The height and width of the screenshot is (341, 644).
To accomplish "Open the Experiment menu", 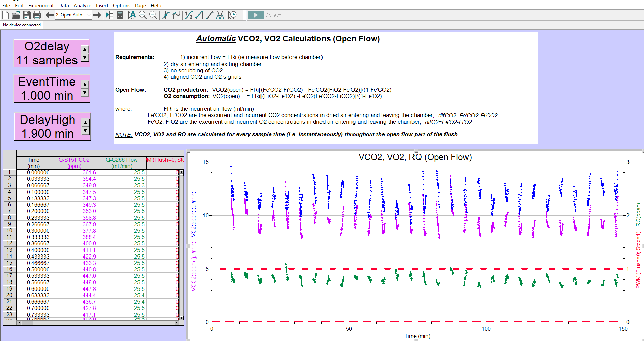I will point(41,6).
